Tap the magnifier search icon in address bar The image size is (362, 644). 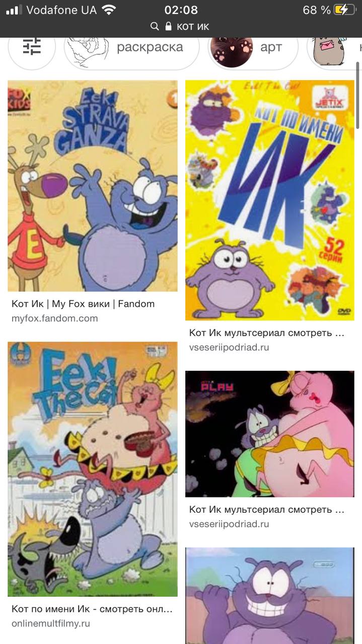coord(155,26)
